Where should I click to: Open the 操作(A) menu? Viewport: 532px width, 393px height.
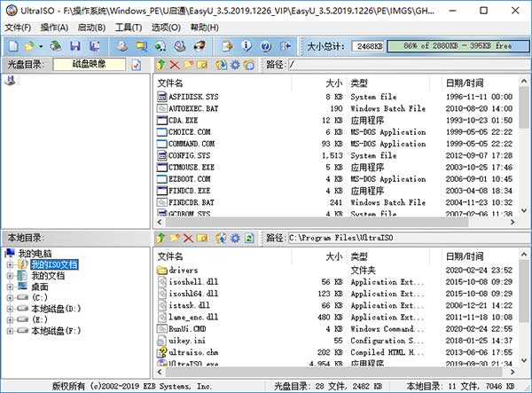pyautogui.click(x=54, y=28)
